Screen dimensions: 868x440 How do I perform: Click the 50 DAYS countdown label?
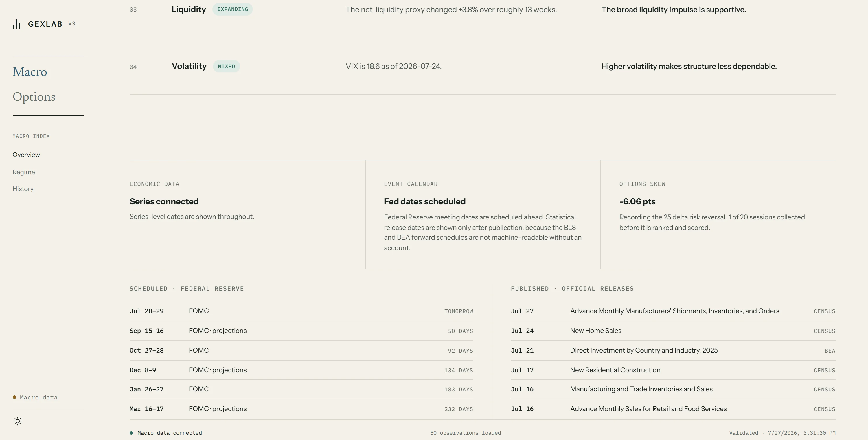tap(460, 331)
